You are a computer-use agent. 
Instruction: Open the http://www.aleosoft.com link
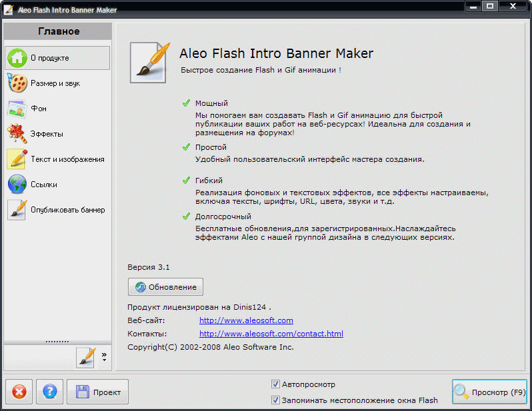click(246, 320)
